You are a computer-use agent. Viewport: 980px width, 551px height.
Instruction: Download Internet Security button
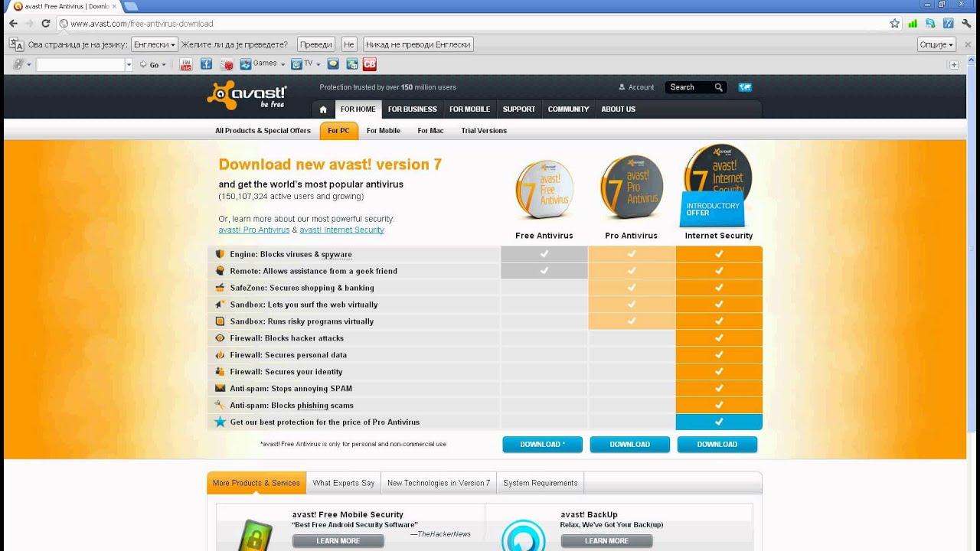click(717, 445)
